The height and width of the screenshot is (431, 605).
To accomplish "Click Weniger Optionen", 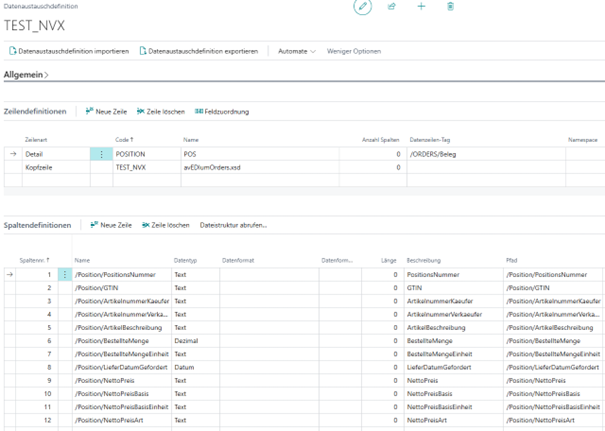I will [x=354, y=51].
